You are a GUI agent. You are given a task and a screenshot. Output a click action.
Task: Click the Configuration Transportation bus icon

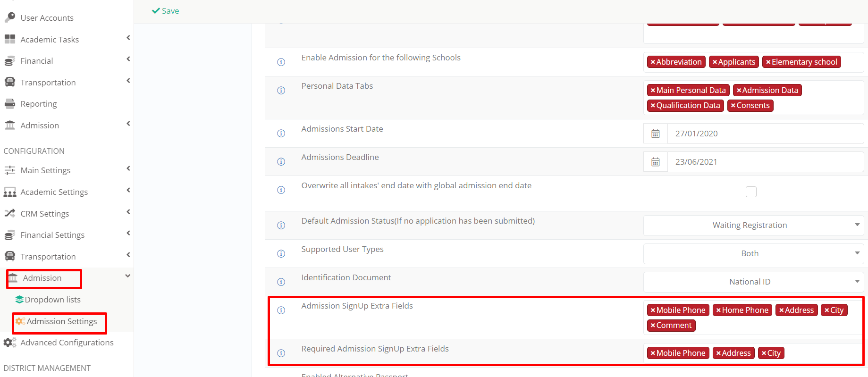(10, 256)
